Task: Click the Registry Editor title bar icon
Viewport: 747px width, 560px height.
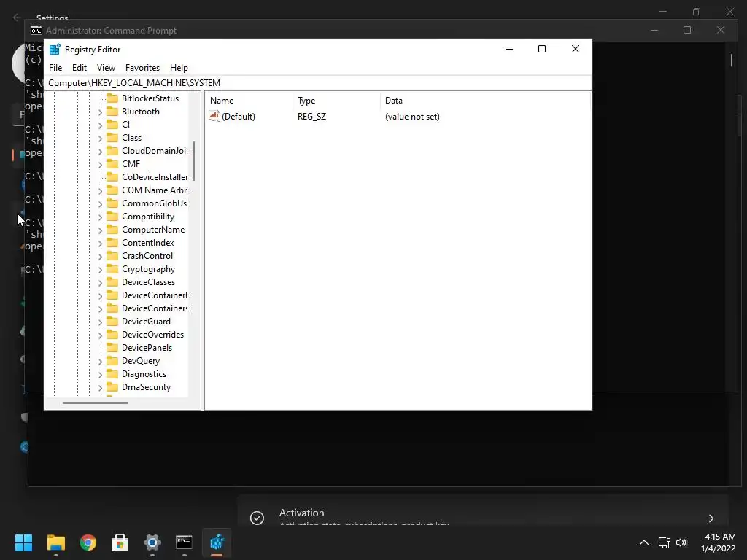Action: pos(55,50)
